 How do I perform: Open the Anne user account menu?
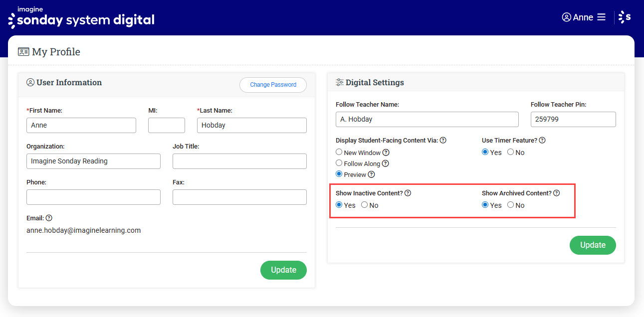point(577,17)
